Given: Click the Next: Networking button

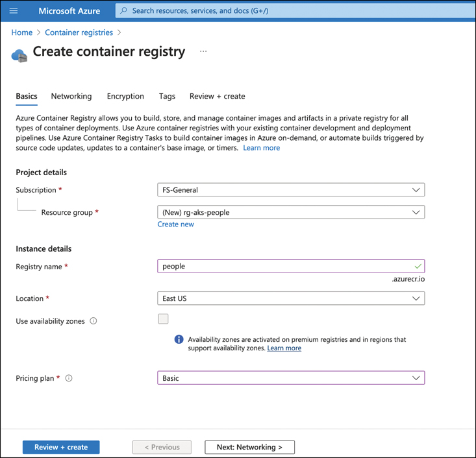Looking at the screenshot, I should [x=249, y=447].
